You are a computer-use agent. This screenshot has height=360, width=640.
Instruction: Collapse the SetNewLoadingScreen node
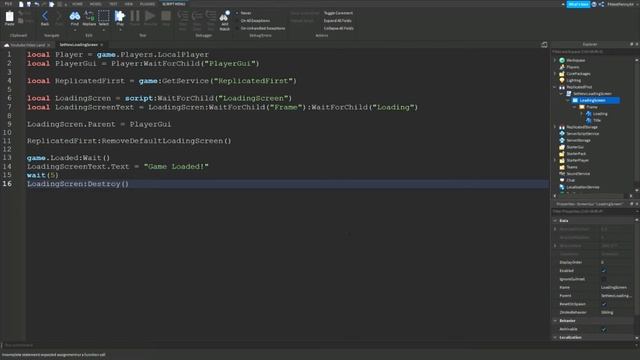(x=562, y=94)
